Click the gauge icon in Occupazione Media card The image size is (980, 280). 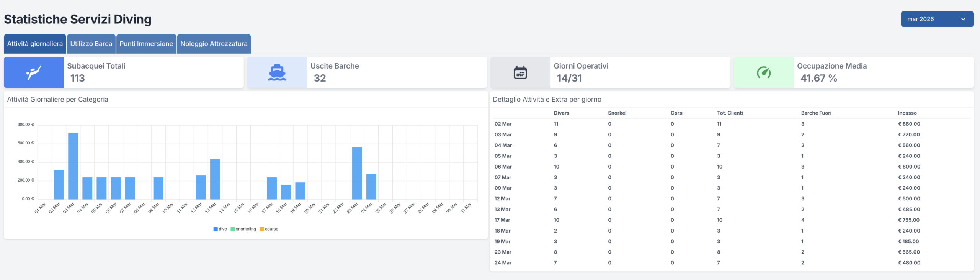(x=763, y=72)
